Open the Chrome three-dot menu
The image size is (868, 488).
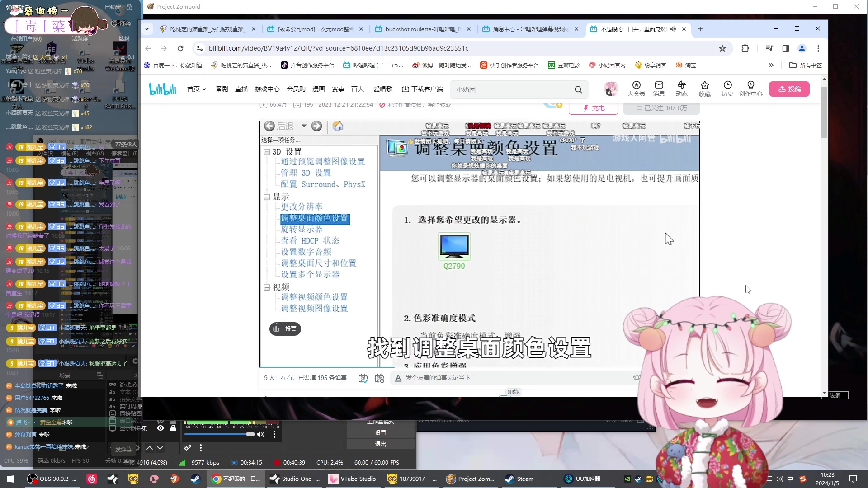818,48
